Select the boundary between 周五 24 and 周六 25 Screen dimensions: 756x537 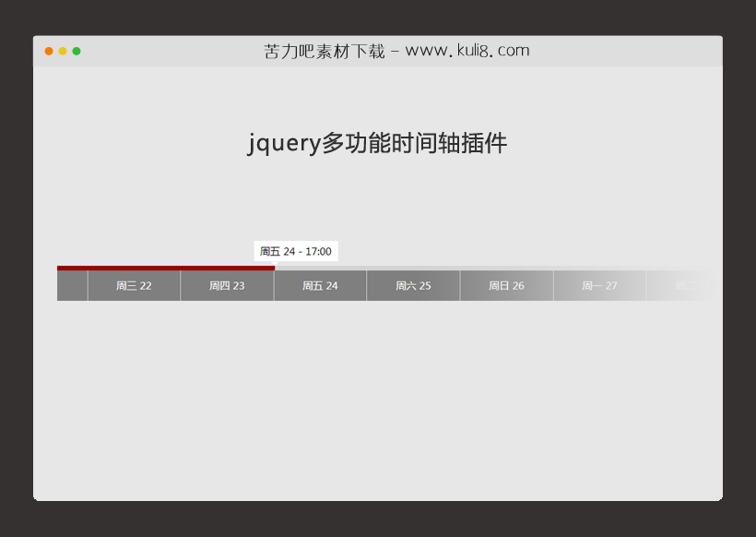(366, 285)
